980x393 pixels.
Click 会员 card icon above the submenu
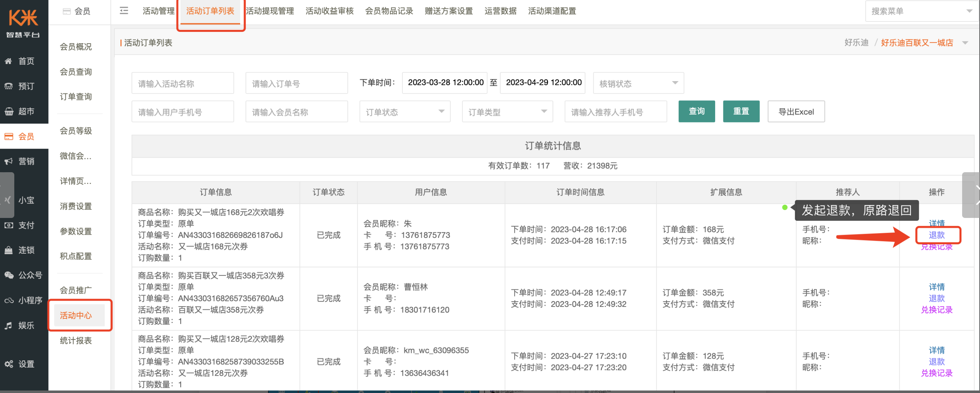(66, 11)
